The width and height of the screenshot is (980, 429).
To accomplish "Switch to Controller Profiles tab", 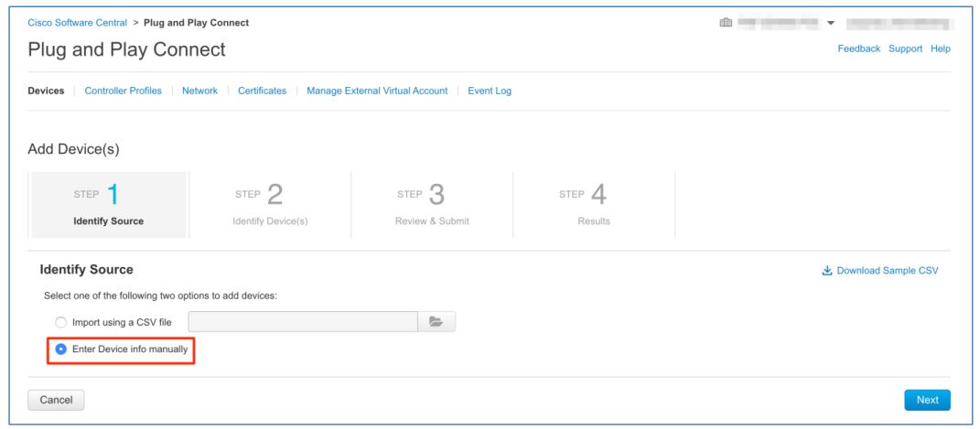I will click(x=123, y=91).
